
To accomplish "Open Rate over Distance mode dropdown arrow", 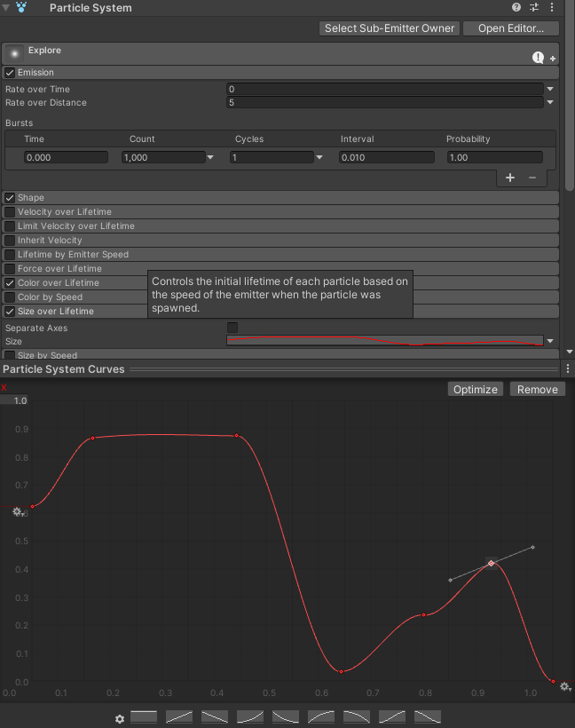I will click(x=550, y=102).
